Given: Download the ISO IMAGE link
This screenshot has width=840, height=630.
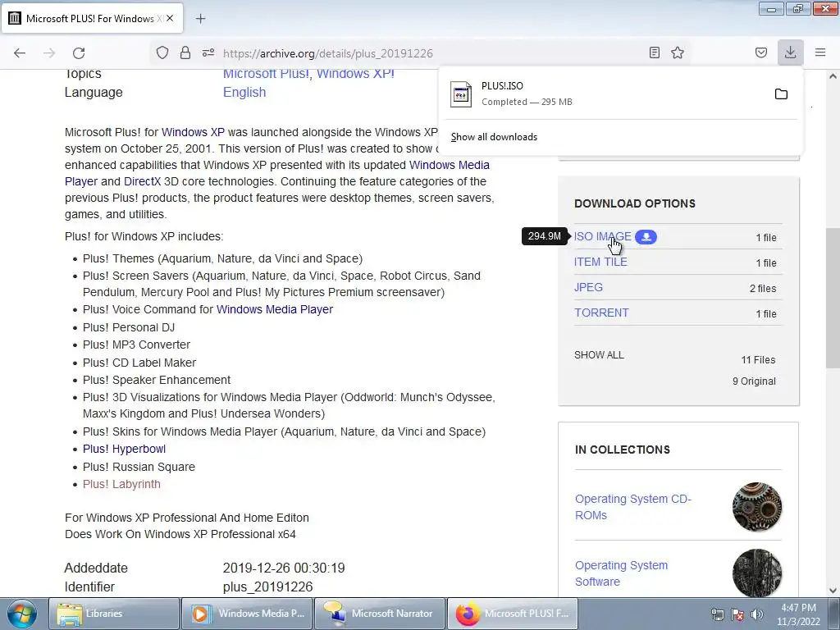Looking at the screenshot, I should coord(603,236).
